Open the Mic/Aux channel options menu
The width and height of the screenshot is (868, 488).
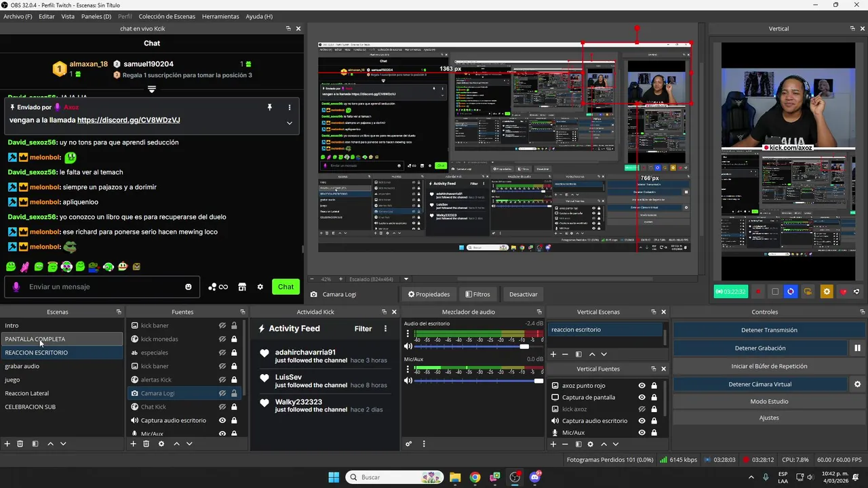tap(406, 369)
